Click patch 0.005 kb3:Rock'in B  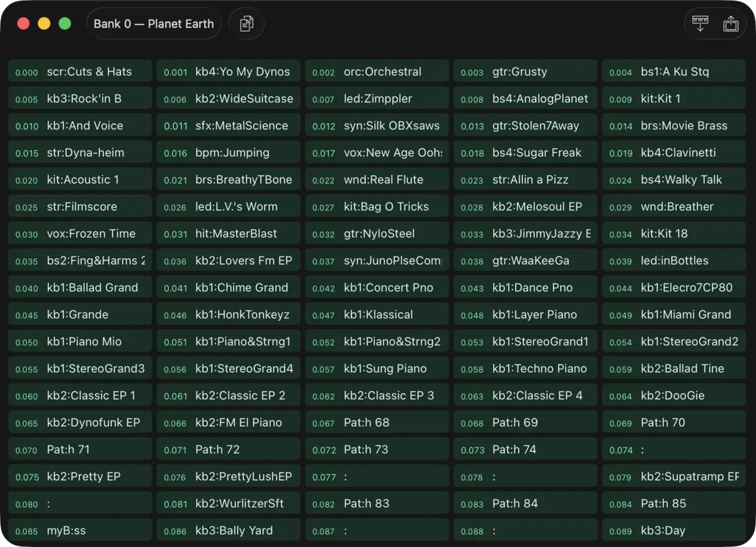[x=81, y=99]
